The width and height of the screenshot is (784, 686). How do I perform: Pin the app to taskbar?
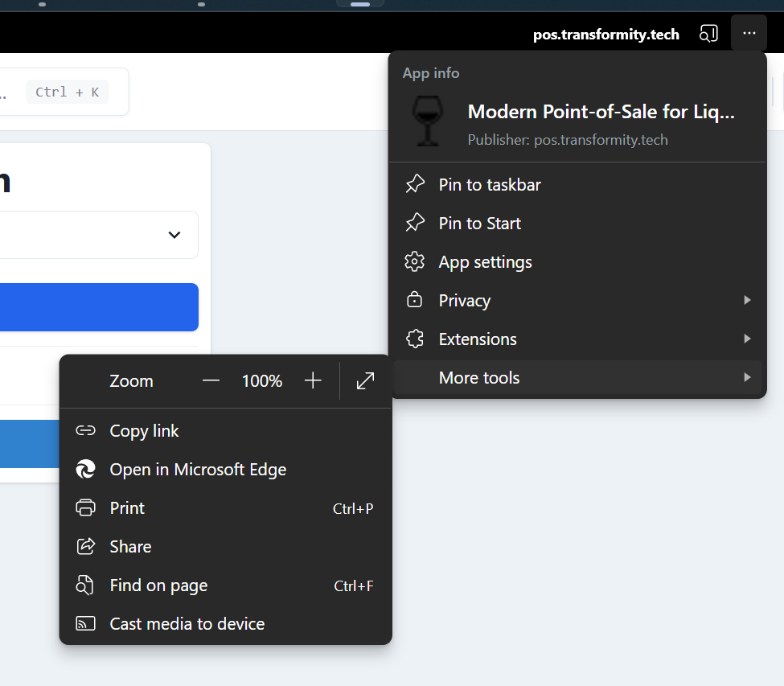click(490, 185)
